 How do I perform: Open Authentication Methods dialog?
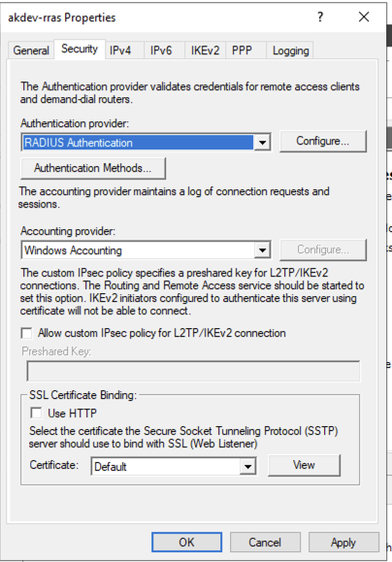click(x=93, y=168)
